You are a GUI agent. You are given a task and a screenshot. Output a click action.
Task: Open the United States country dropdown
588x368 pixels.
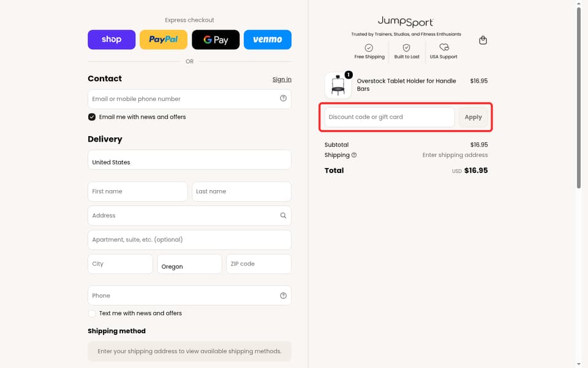pos(189,159)
